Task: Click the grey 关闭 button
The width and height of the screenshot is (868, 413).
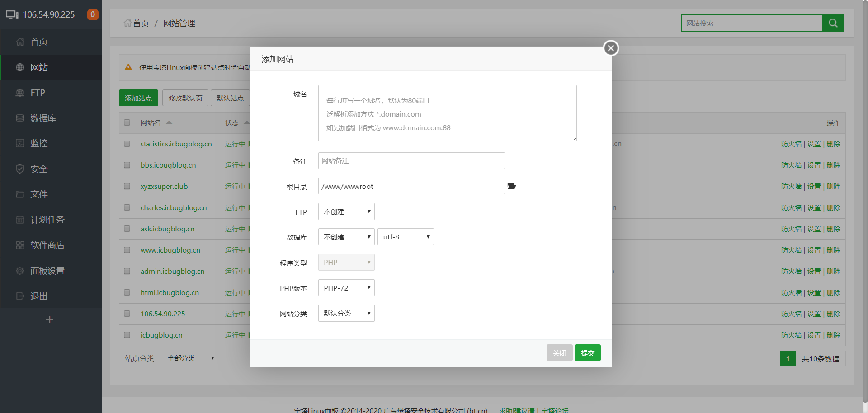Action: (x=559, y=353)
